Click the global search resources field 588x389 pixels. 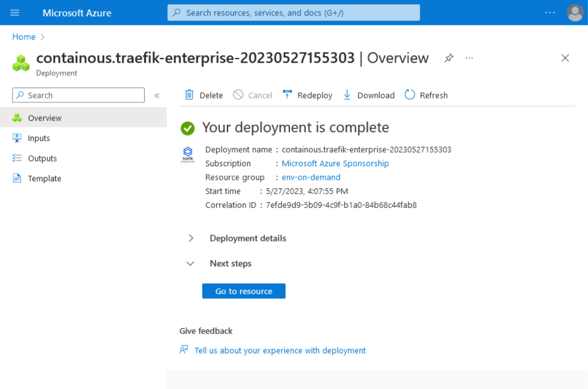tap(293, 13)
